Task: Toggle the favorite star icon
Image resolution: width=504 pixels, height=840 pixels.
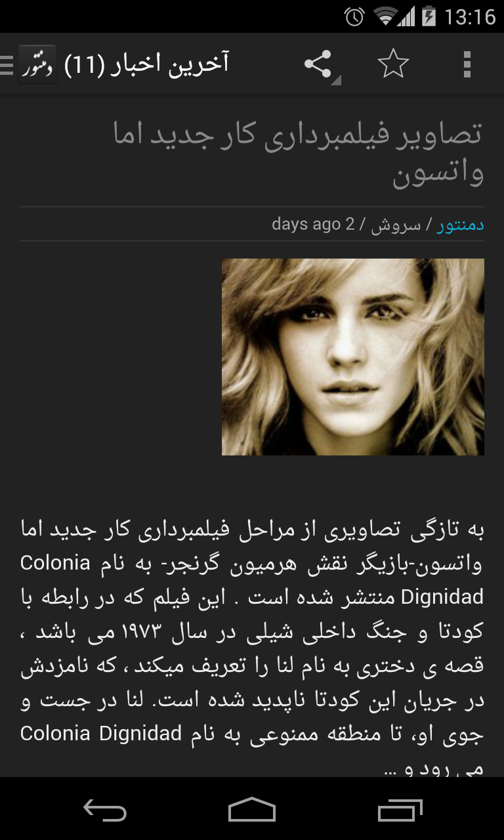Action: coord(393,64)
